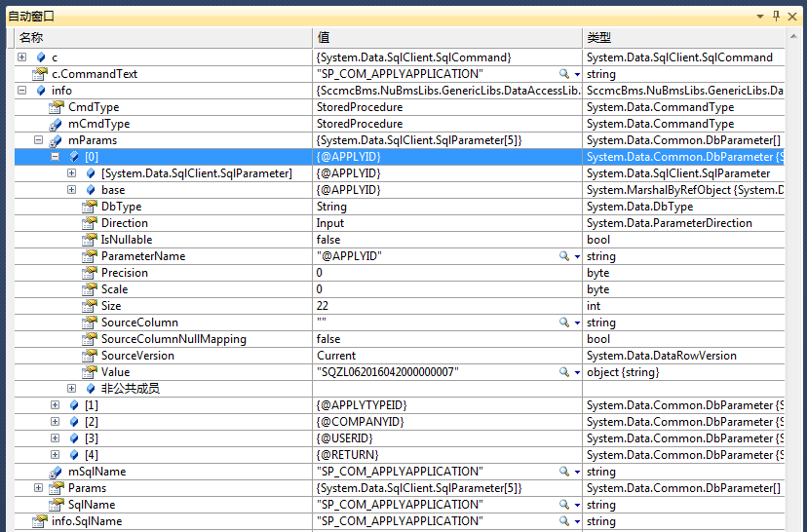The width and height of the screenshot is (807, 532).
Task: Click the magnifier icon in SourceColumn row
Action: pos(564,323)
